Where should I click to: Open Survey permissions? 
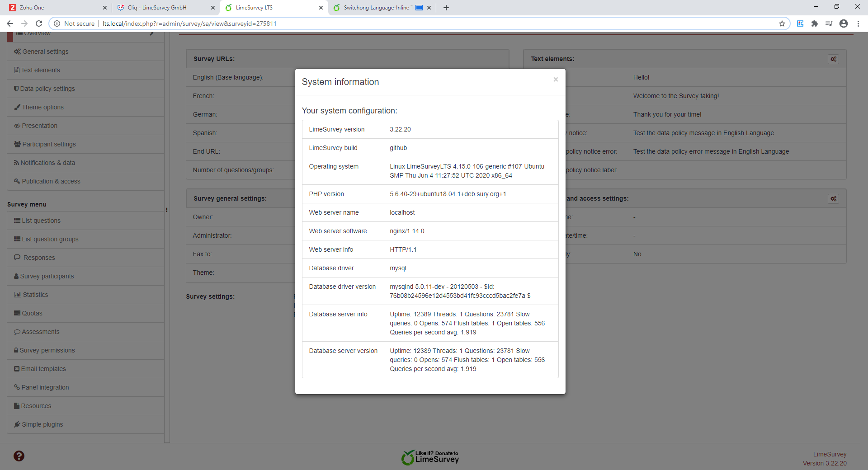point(85,350)
